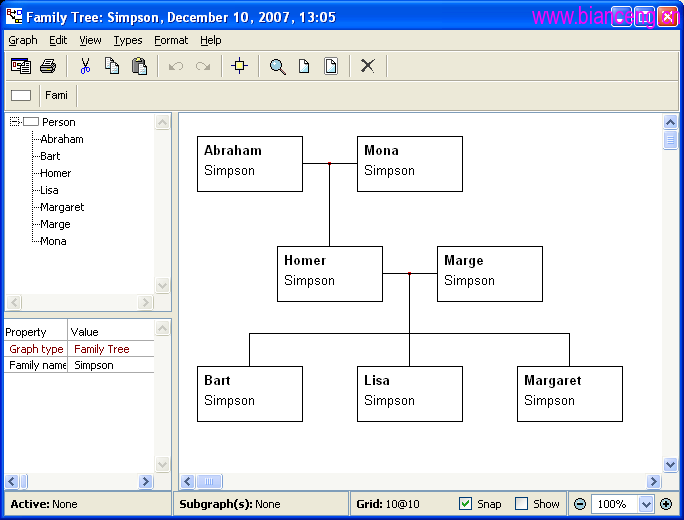This screenshot has height=520, width=684.
Task: Select Bart in the tree
Action: [50, 156]
